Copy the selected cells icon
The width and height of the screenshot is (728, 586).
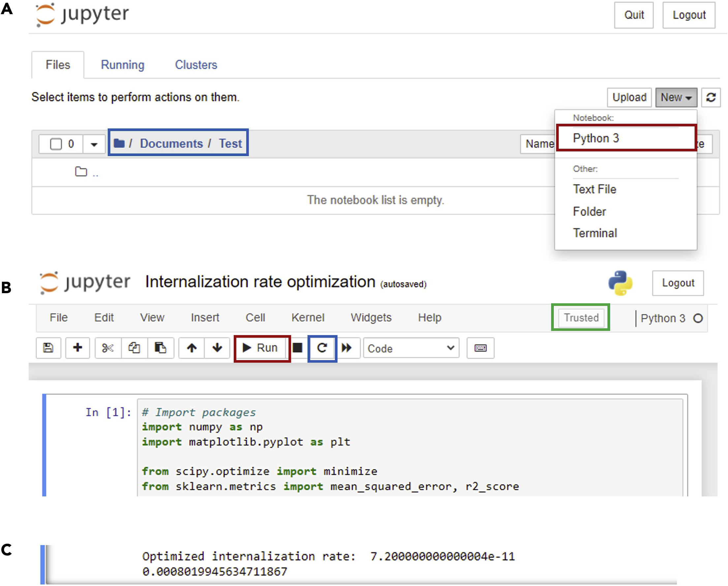(x=134, y=348)
